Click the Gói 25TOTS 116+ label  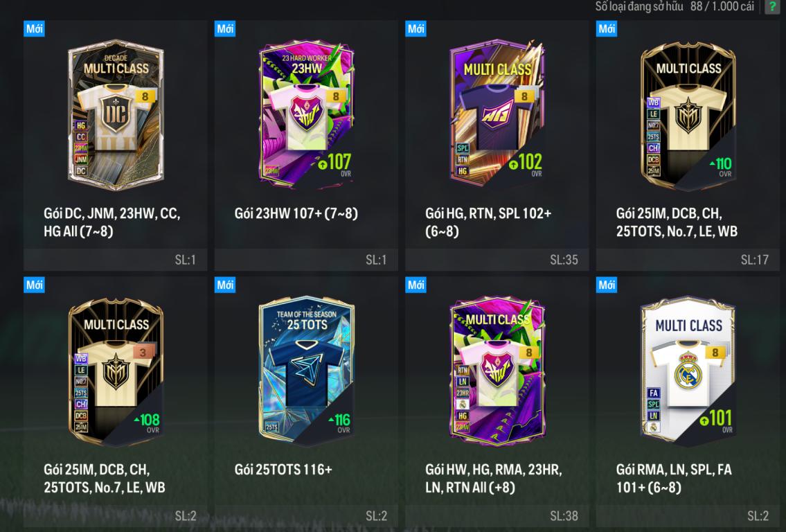pyautogui.click(x=283, y=470)
